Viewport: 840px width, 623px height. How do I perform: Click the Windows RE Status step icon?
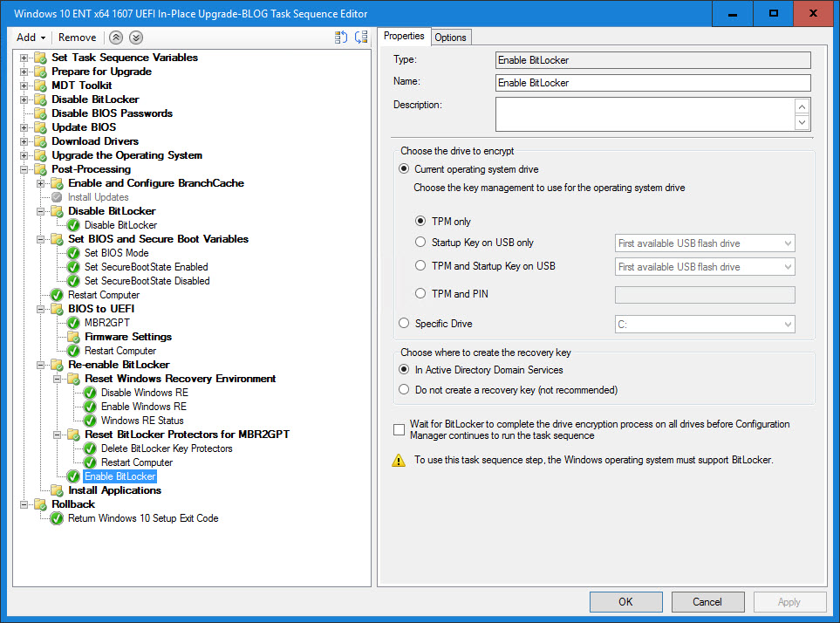[x=90, y=421]
